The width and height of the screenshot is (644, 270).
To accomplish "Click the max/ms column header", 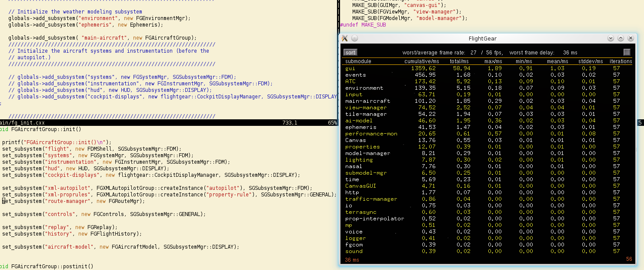I will point(493,61).
